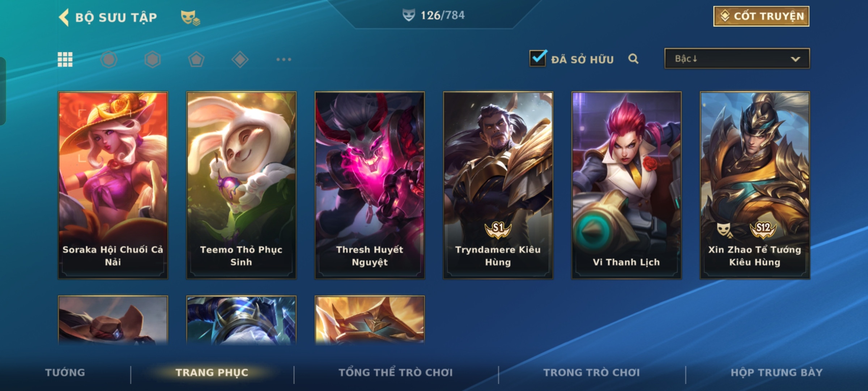Image resolution: width=868 pixels, height=391 pixels.
Task: Go back using the Bộ Sưu Tập arrow
Action: [x=64, y=17]
